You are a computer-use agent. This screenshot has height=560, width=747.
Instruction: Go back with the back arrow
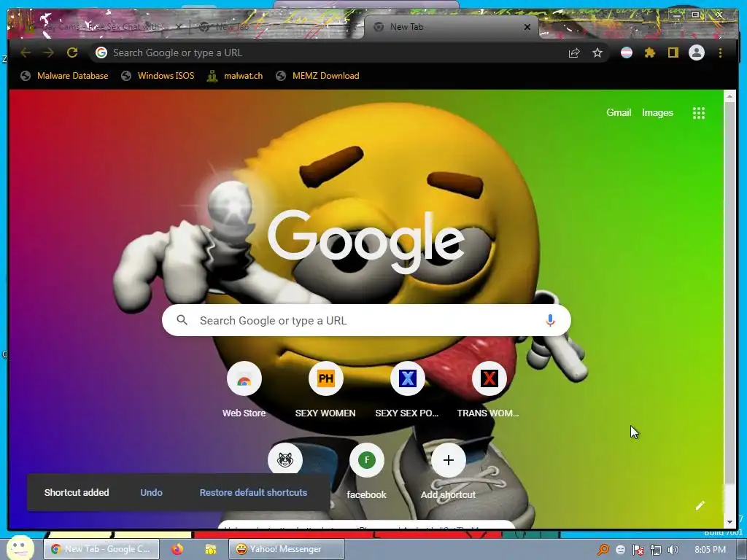pos(26,52)
